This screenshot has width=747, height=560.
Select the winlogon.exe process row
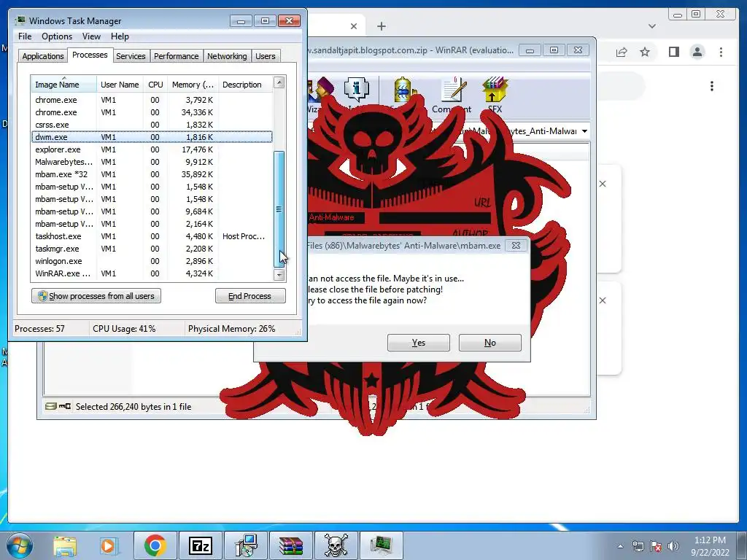click(152, 261)
